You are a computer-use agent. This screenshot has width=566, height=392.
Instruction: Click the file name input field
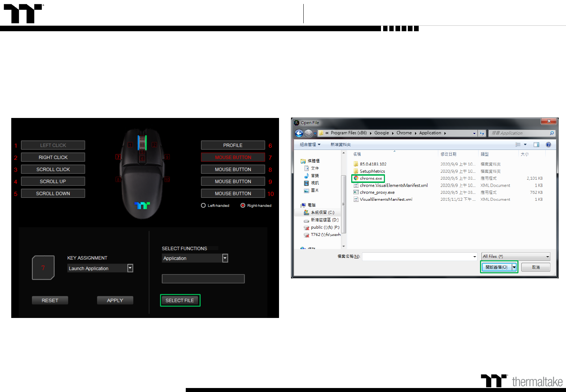click(419, 257)
